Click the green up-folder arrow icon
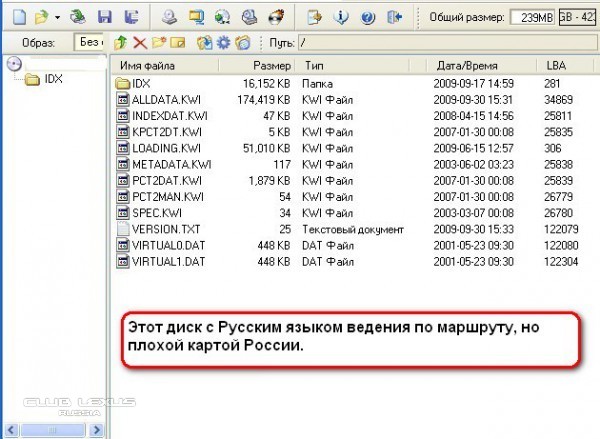Image resolution: width=600 pixels, height=439 pixels. pyautogui.click(x=121, y=43)
